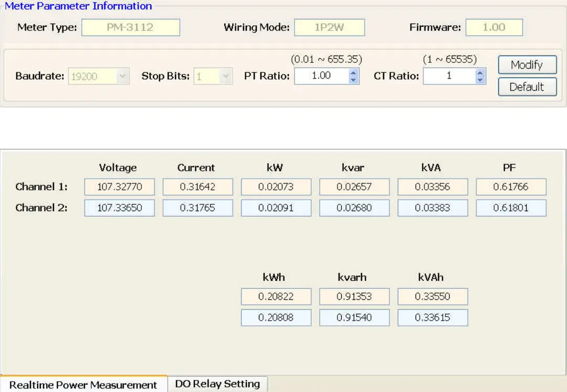567x392 pixels.
Task: Select kWh value 0.20808
Action: tap(276, 318)
